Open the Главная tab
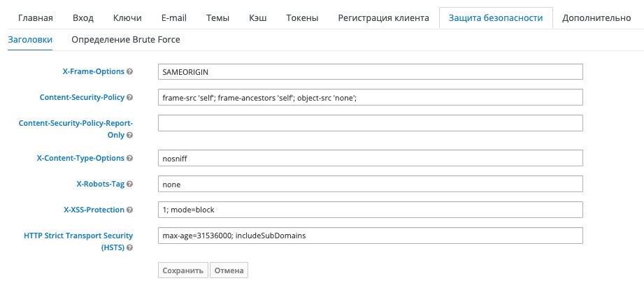Image resolution: width=644 pixels, height=290 pixels. [x=36, y=18]
